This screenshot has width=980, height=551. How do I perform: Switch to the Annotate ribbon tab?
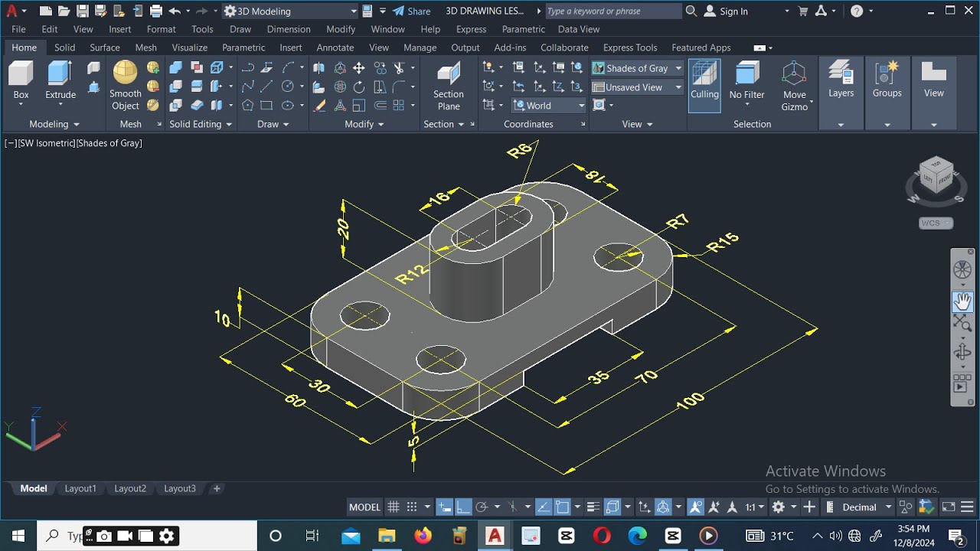pyautogui.click(x=335, y=47)
